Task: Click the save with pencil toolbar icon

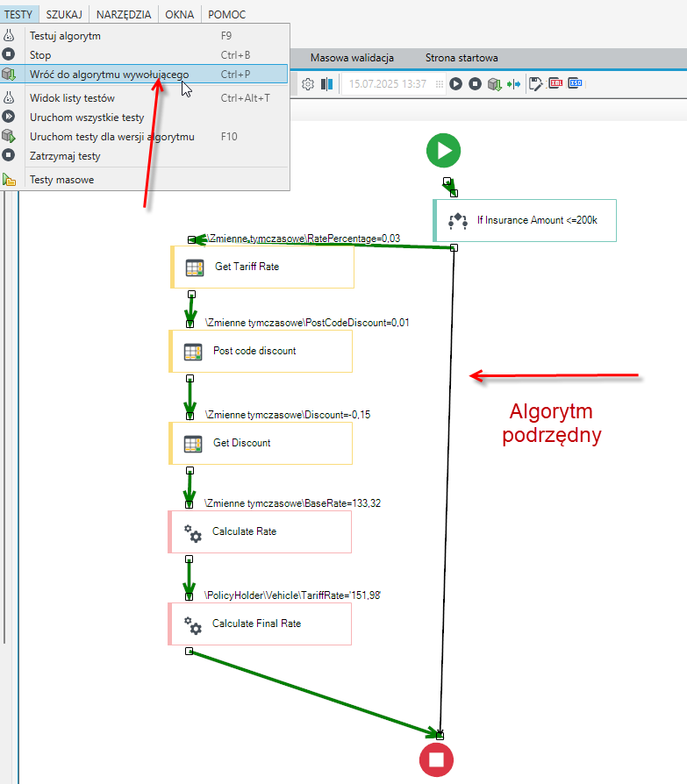Action: pyautogui.click(x=535, y=84)
